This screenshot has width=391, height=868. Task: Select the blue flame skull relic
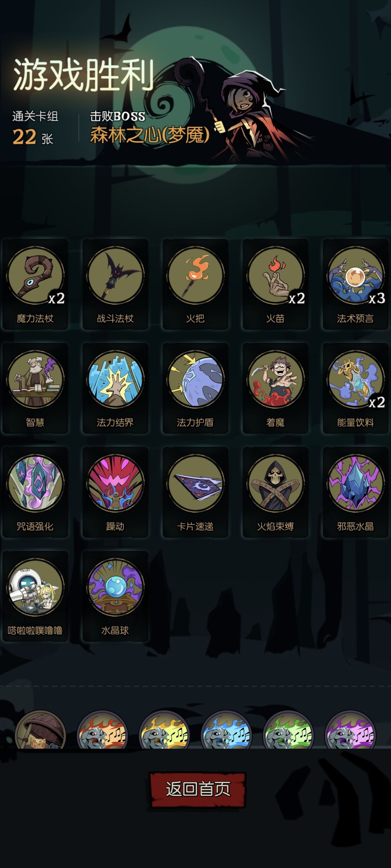point(226,731)
